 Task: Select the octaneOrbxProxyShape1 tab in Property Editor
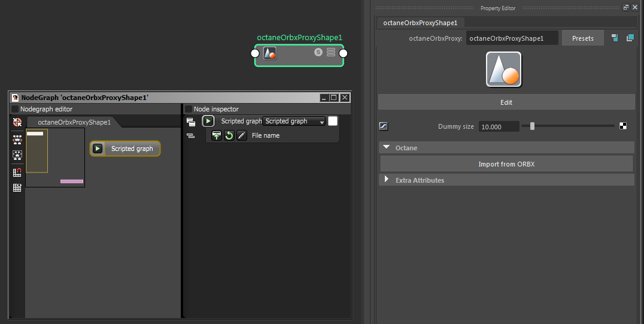pos(420,23)
